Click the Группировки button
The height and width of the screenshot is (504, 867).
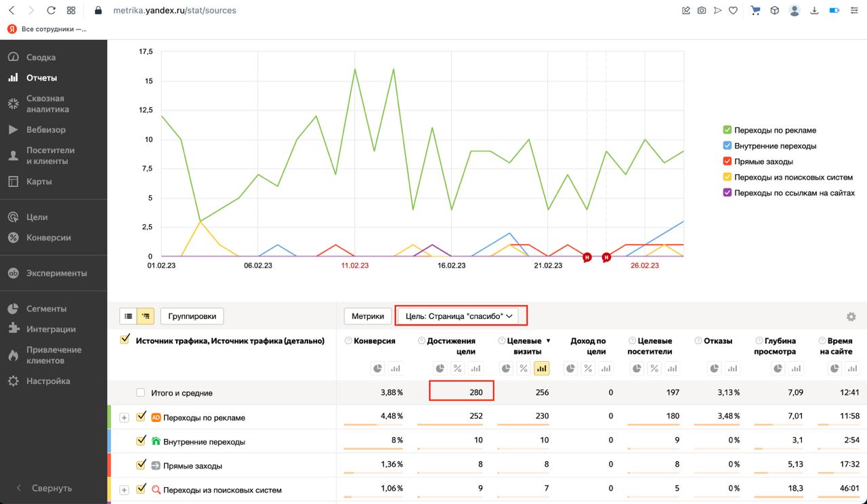pos(192,316)
